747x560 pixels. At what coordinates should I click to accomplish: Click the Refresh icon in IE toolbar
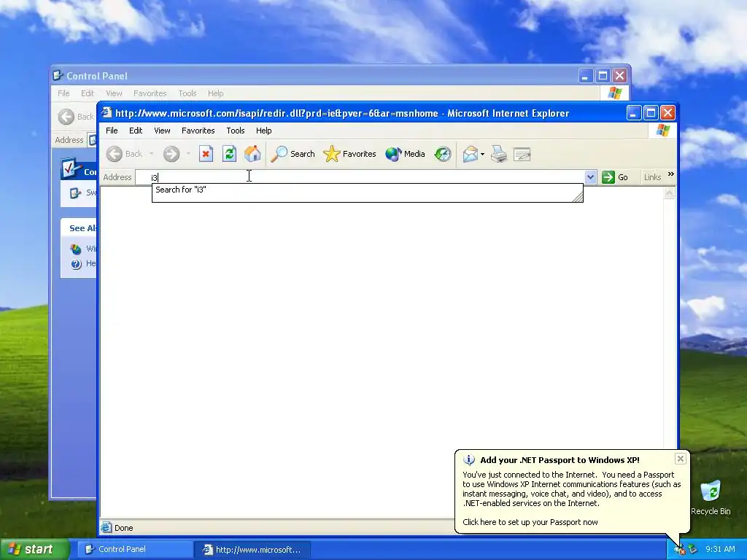(x=229, y=154)
